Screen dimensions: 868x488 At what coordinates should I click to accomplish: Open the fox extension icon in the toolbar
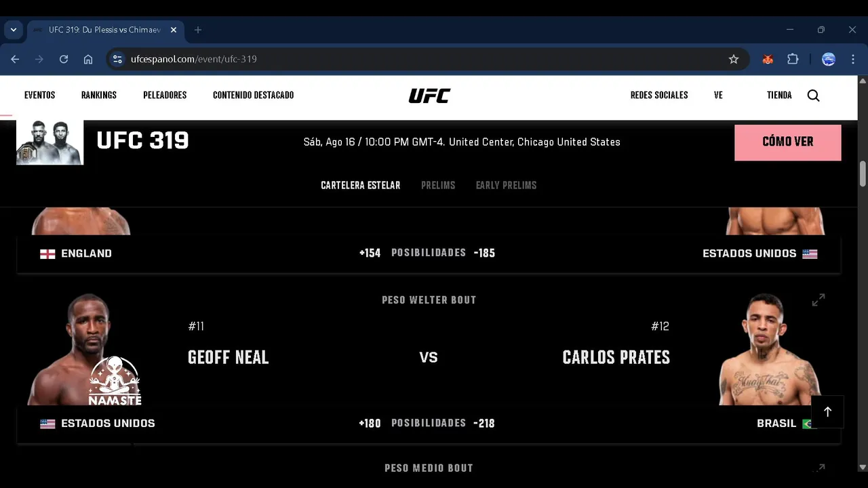click(768, 59)
